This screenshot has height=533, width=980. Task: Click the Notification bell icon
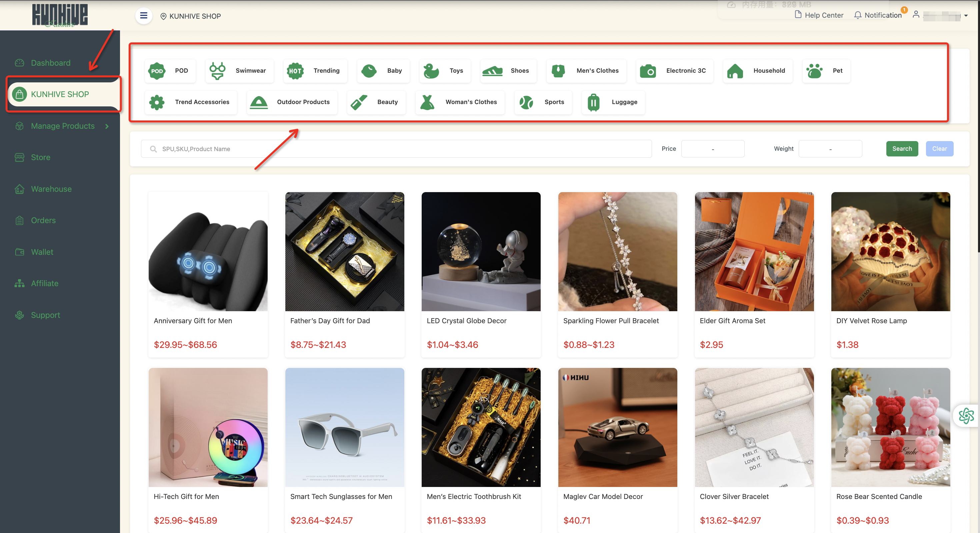[x=857, y=15]
